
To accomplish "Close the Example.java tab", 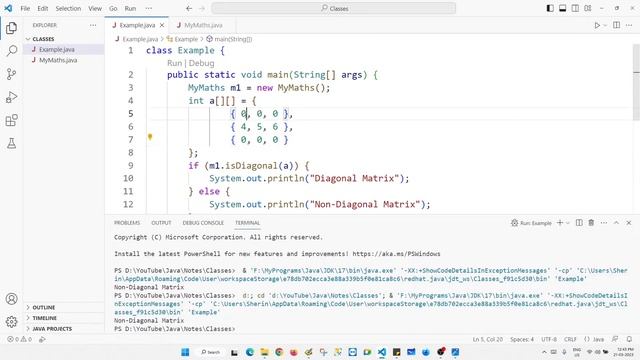I will [x=162, y=25].
